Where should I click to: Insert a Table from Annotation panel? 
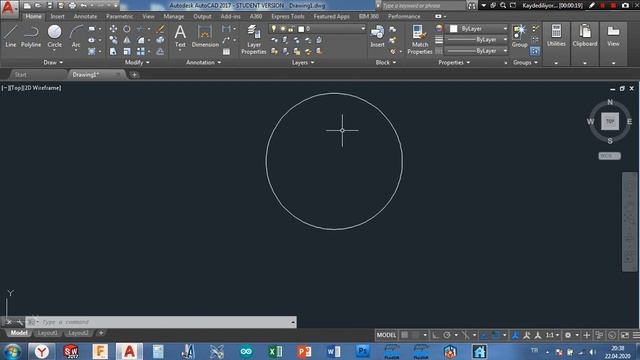[x=226, y=51]
